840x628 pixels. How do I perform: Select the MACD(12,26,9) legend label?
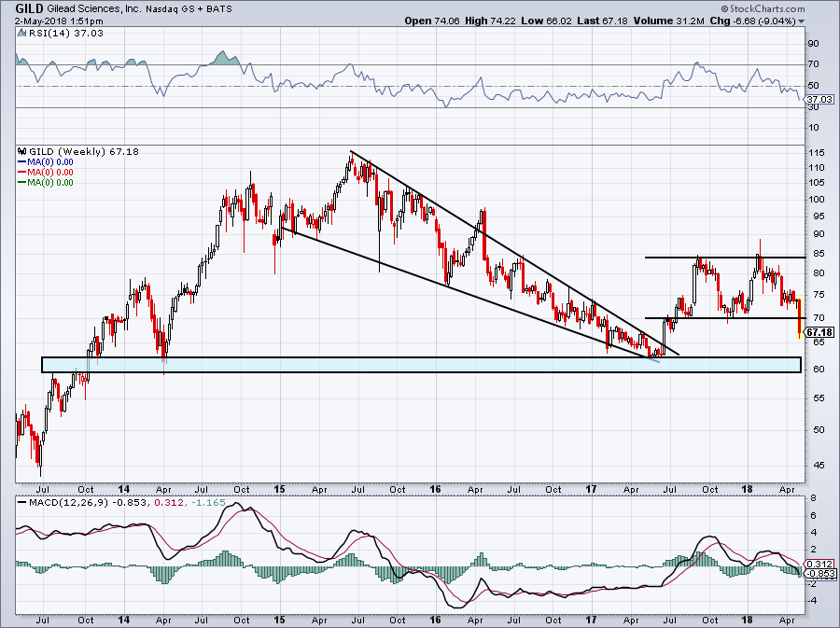pos(69,503)
